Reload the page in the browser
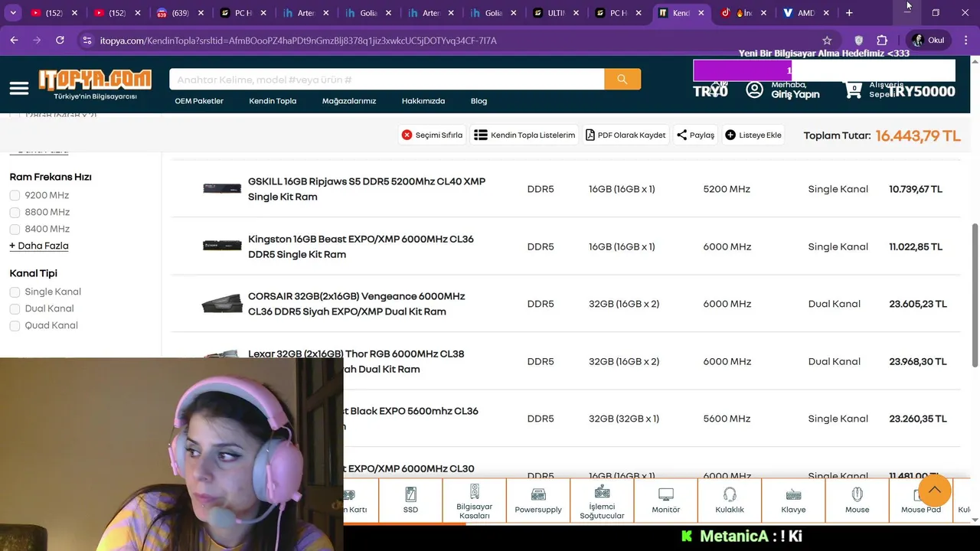The height and width of the screenshot is (551, 980). coord(60,41)
